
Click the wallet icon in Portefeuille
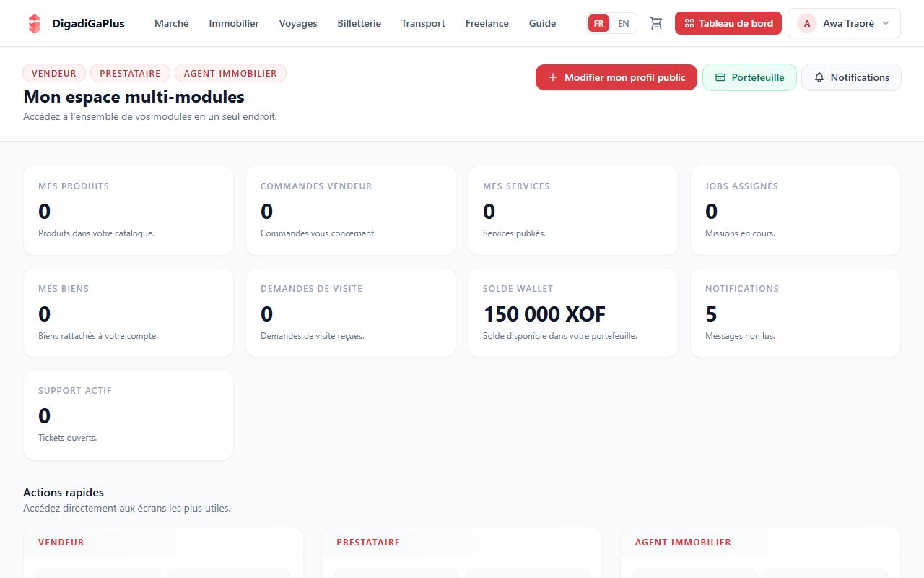click(x=720, y=77)
